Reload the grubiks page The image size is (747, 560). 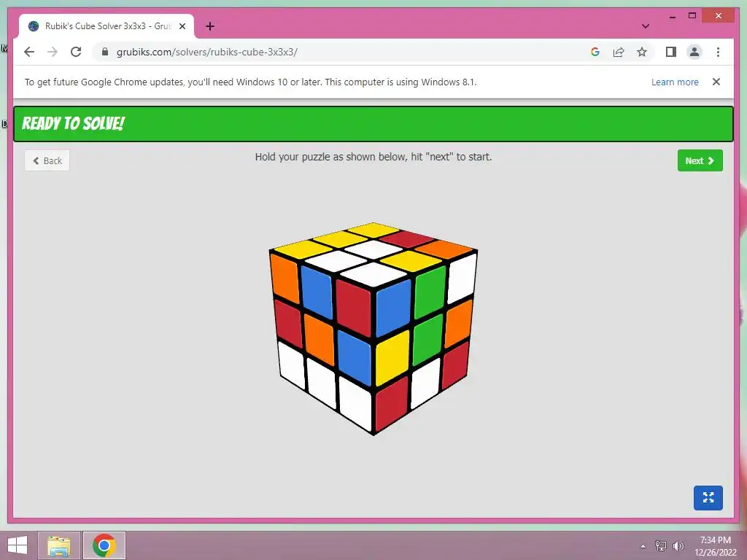pyautogui.click(x=76, y=52)
